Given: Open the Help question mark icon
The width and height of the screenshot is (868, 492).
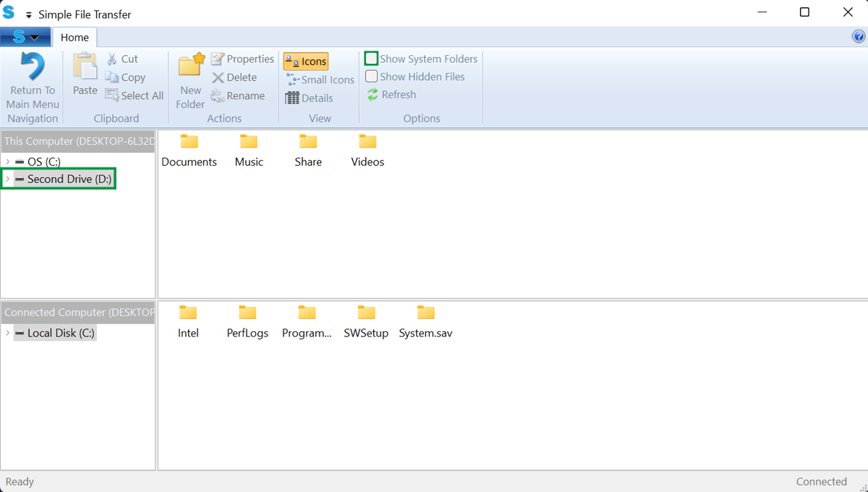Looking at the screenshot, I should point(859,35).
